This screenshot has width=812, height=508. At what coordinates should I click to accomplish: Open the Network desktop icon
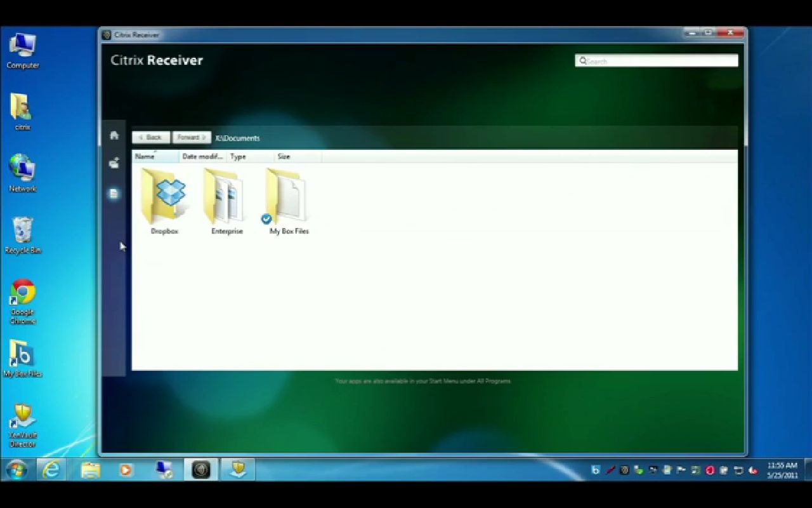click(x=23, y=173)
